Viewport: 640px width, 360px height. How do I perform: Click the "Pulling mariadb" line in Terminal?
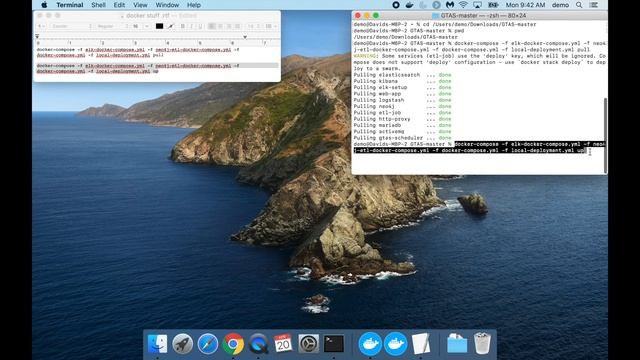pos(402,125)
